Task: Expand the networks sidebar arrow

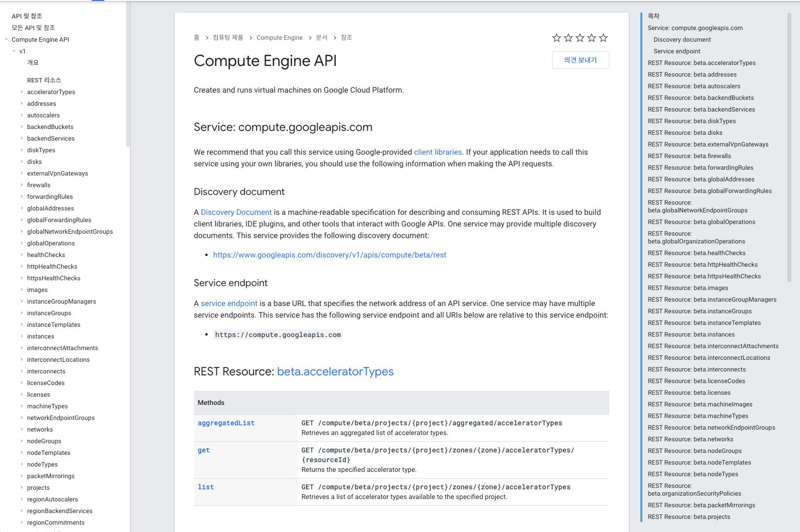Action: (x=22, y=429)
